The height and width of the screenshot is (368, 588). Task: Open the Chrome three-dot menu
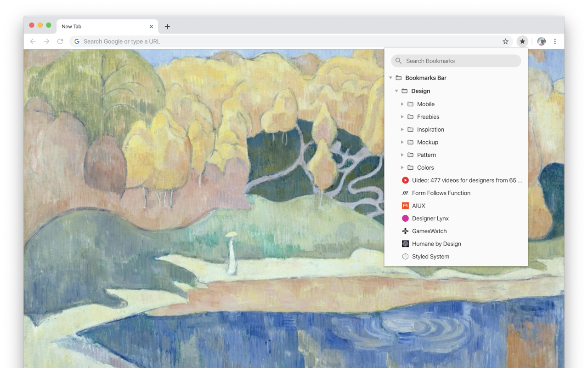[556, 41]
